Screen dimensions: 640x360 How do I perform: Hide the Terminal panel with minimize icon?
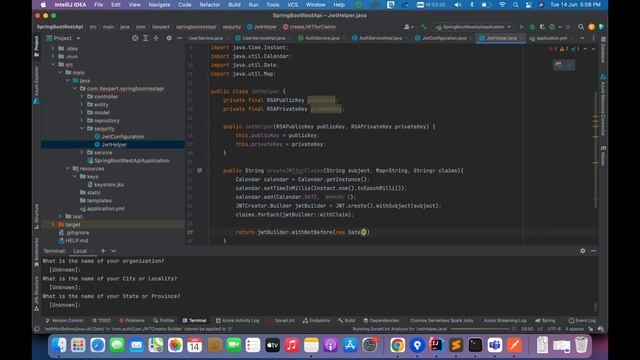tap(593, 251)
